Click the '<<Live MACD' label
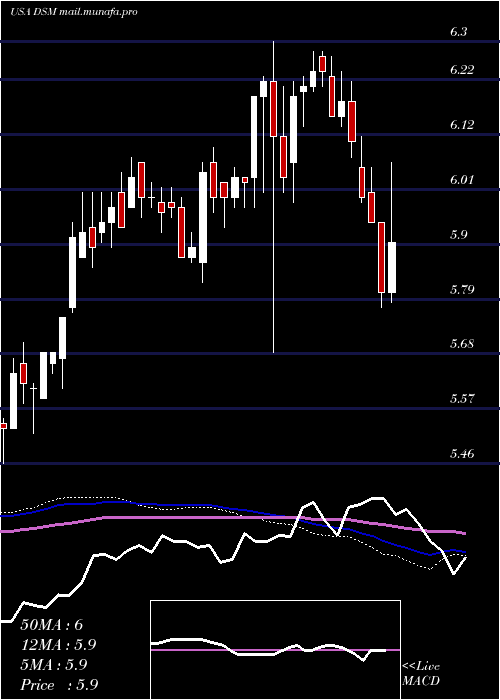500x700 pixels. [421, 674]
